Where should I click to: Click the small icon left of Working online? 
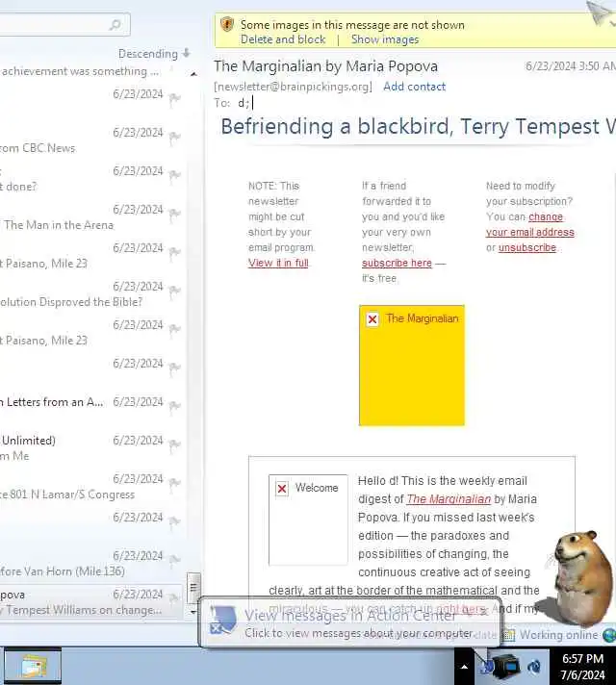point(509,635)
